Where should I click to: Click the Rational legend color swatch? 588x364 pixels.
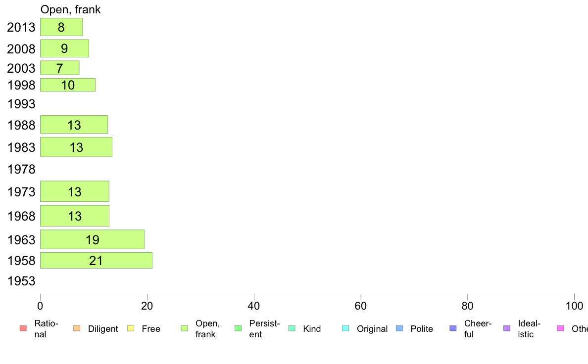point(23,328)
